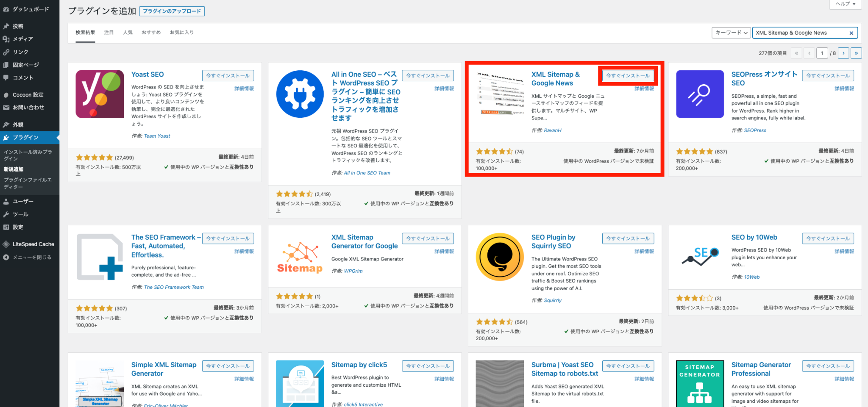Open the ダッシュボード via its icon
The width and height of the screenshot is (868, 407).
point(6,9)
